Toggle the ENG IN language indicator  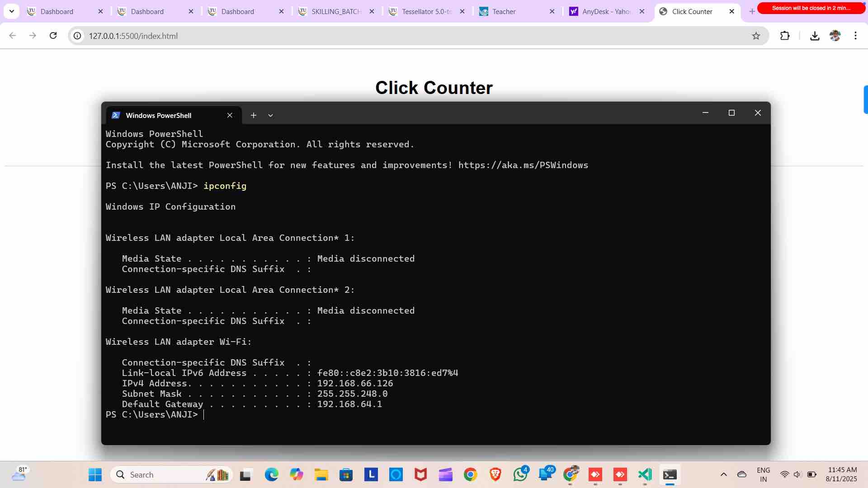point(763,474)
